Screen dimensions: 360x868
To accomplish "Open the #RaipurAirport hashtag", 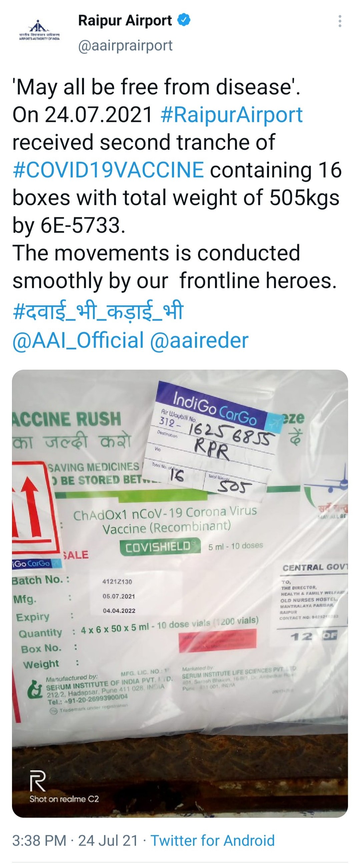I will (232, 115).
